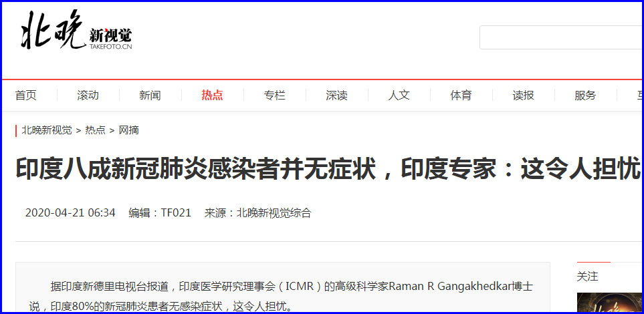This screenshot has height=314, width=644.
Task: Follow the 网摘 breadcrumb link
Action: coord(129,130)
